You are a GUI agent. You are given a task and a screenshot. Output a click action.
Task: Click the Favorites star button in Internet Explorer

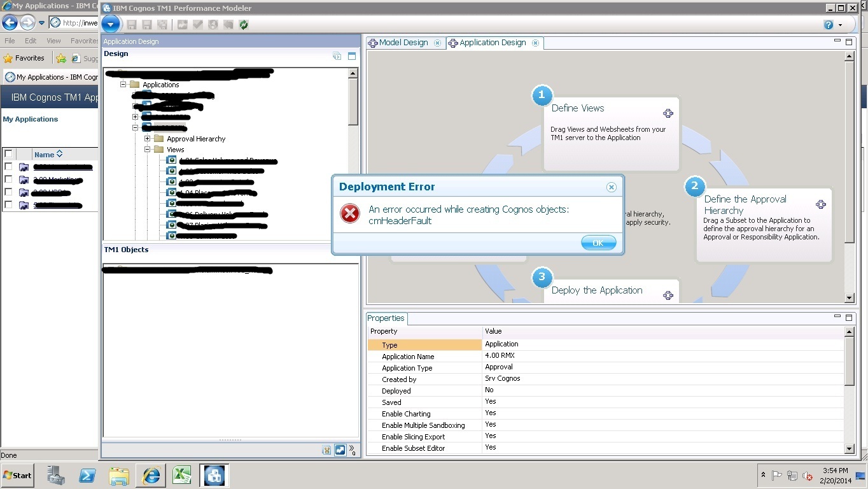pyautogui.click(x=24, y=58)
